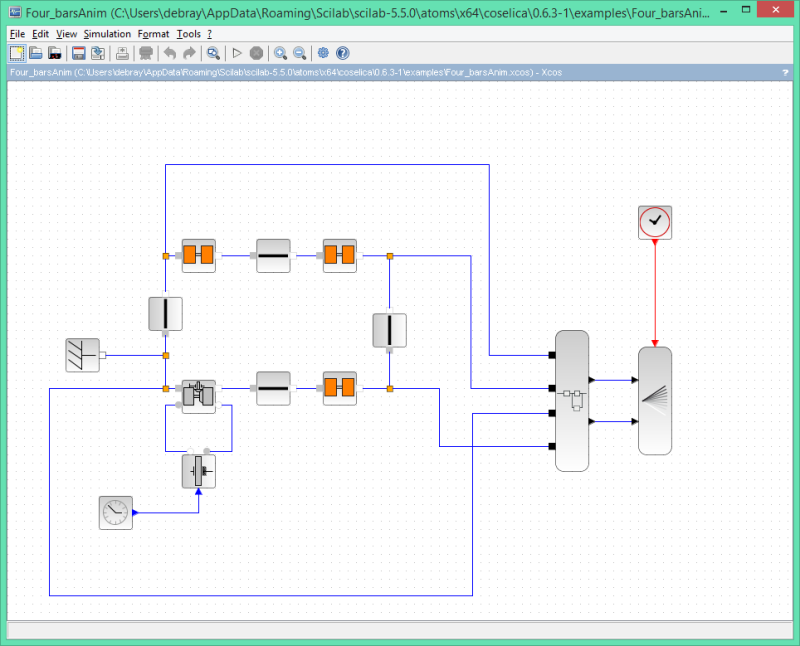Viewport: 800px width, 646px height.
Task: Click top black input port of multiplexer
Action: tap(552, 355)
